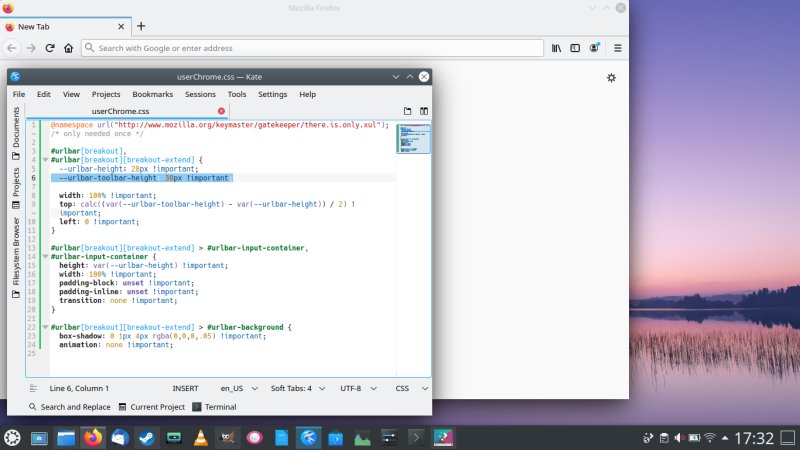Open a new Firefox tab with plus
Viewport: 800px width, 450px height.
[141, 26]
